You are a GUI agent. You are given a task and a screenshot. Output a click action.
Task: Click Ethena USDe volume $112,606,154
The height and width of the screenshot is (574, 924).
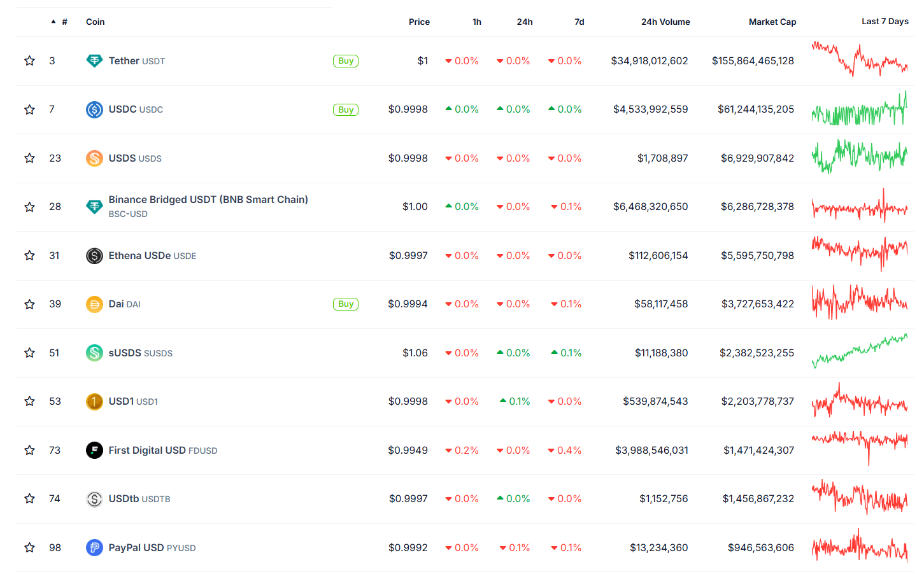coord(658,256)
